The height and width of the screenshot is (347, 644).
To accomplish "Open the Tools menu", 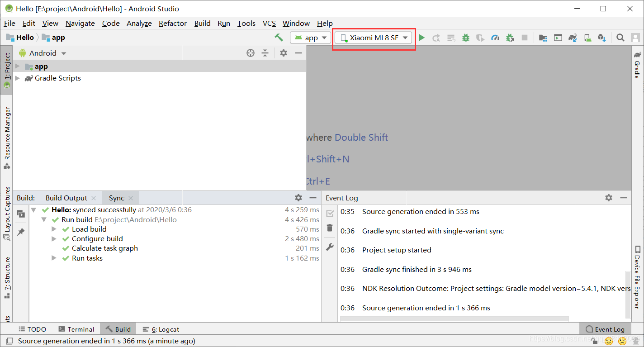I will pyautogui.click(x=246, y=23).
